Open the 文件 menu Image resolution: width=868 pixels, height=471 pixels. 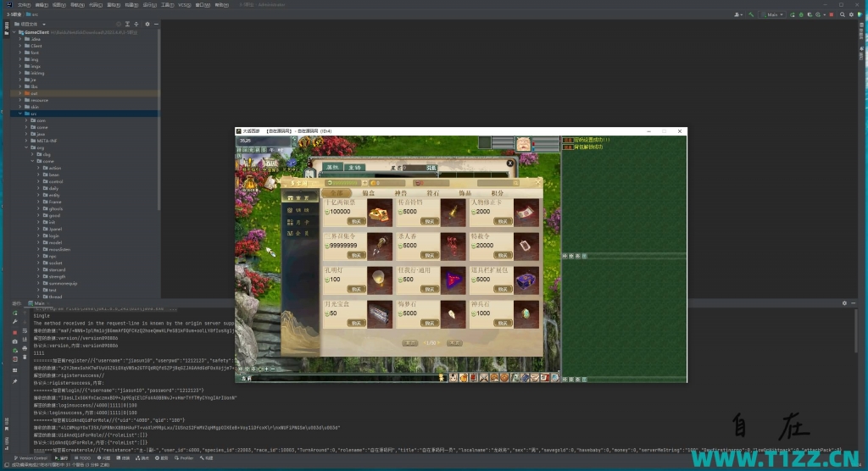click(x=25, y=5)
